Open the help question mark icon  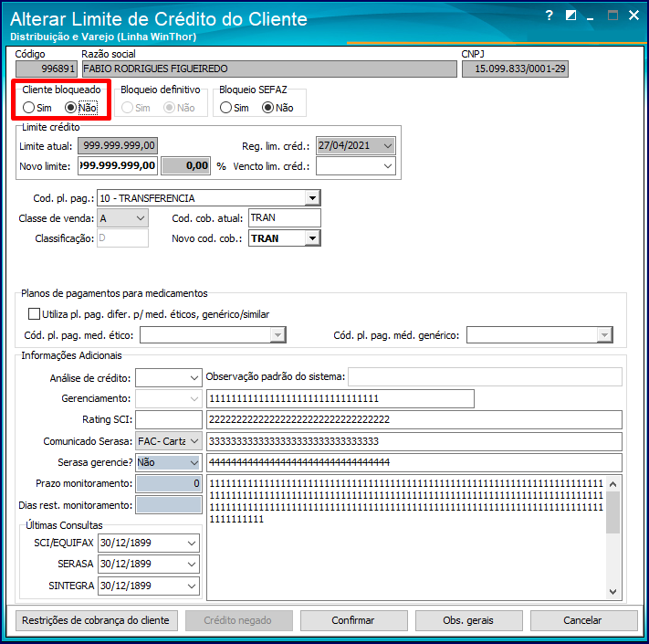549,16
